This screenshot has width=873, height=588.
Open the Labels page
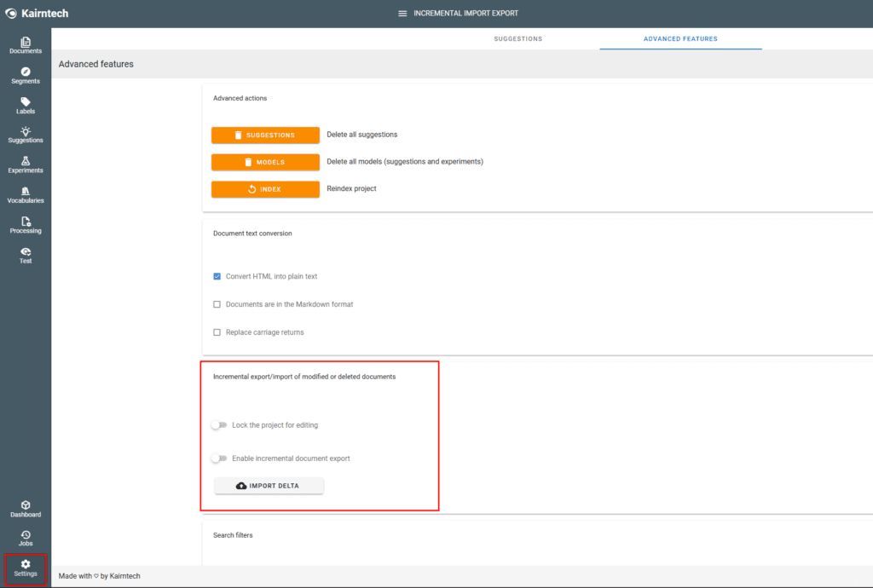pos(26,106)
